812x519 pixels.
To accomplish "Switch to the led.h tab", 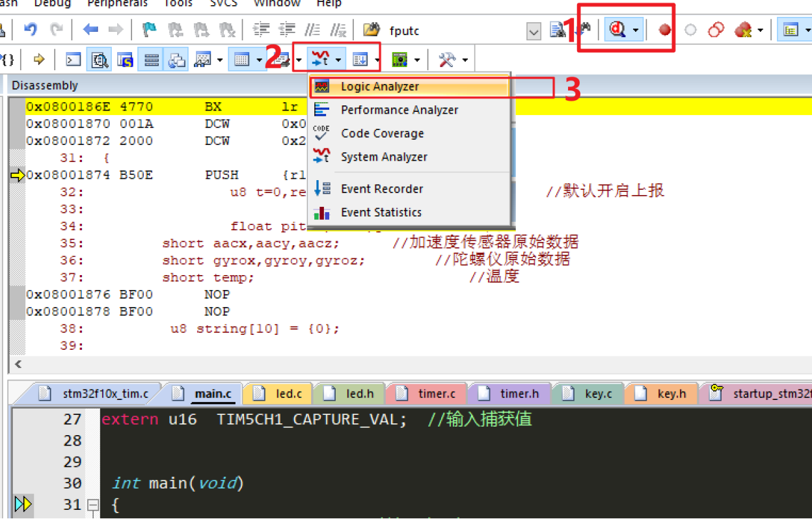I will 349,393.
